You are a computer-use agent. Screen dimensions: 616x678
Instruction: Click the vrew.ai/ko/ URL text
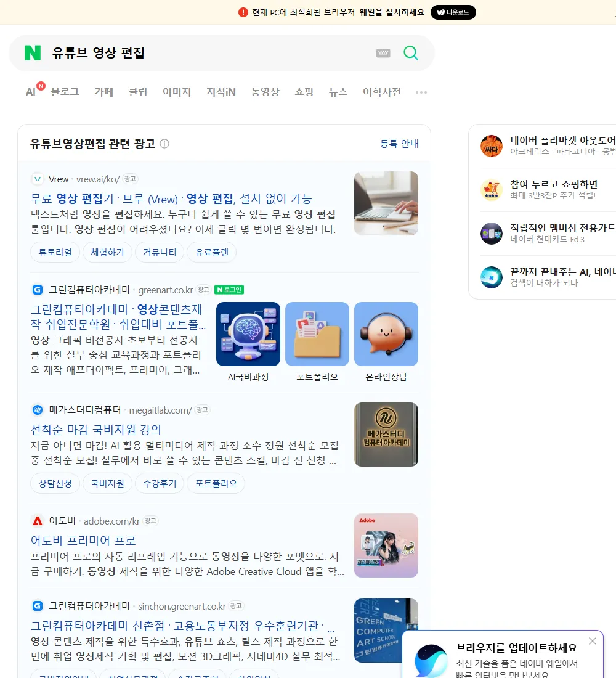pyautogui.click(x=98, y=179)
